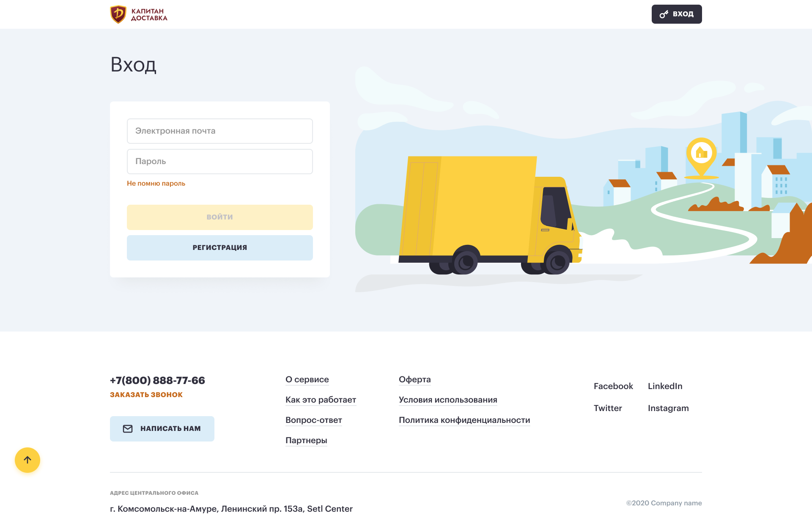
Task: Click the Вход page heading
Action: click(x=133, y=65)
